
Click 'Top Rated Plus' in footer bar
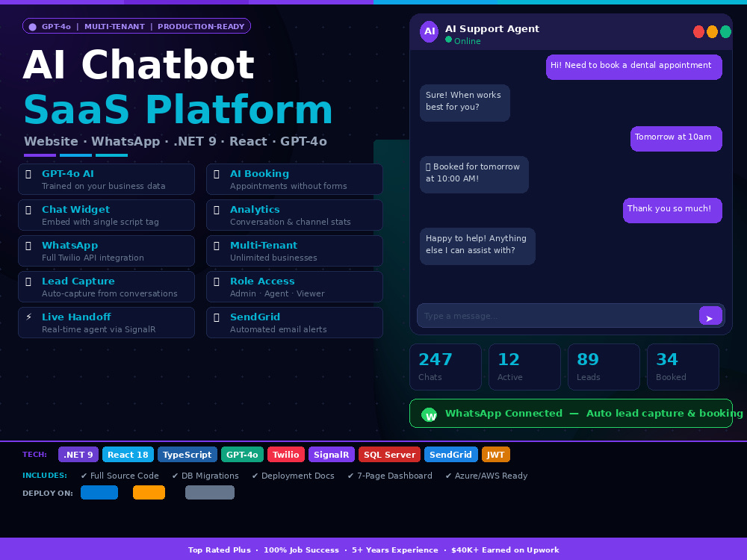point(219,550)
